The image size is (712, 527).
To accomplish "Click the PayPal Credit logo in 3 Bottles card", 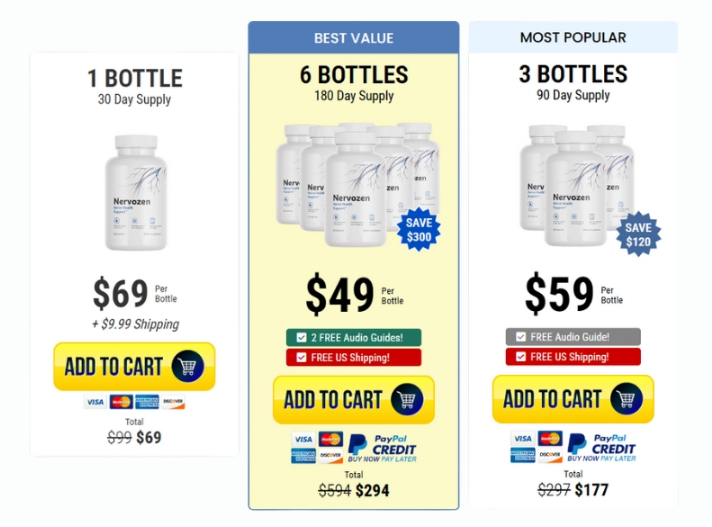I will tap(602, 448).
